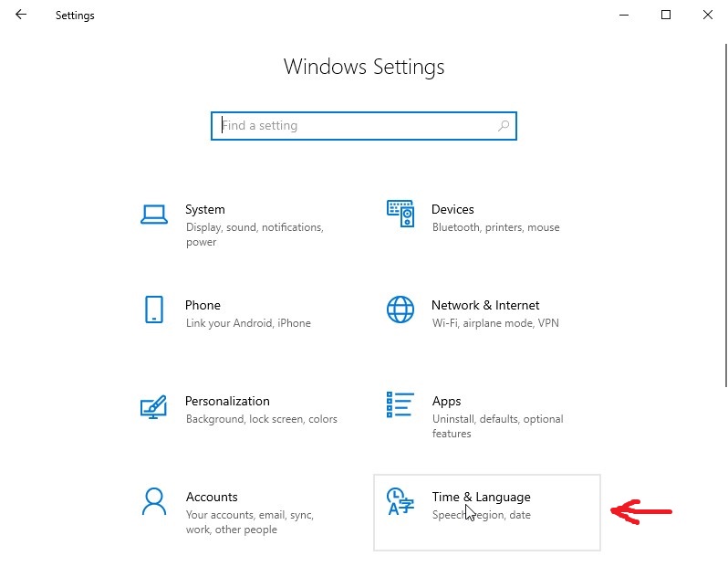
Task: Click the System laptop icon
Action: (154, 215)
